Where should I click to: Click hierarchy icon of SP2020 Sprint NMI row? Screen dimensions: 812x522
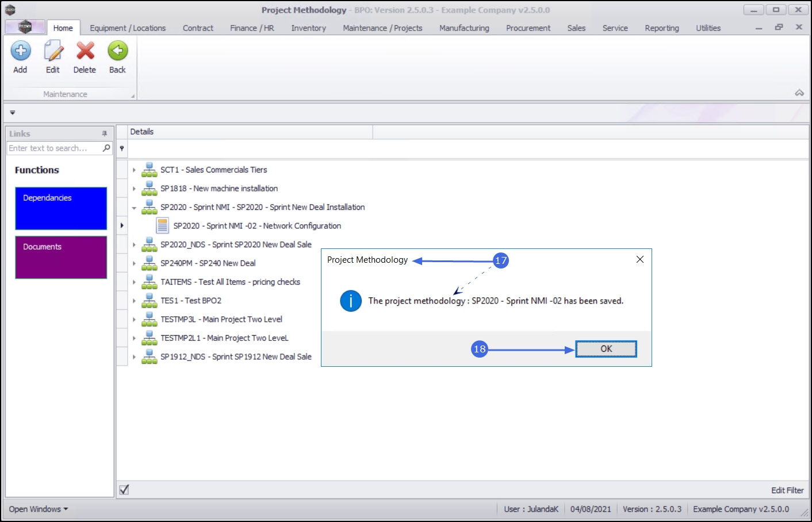coord(150,207)
